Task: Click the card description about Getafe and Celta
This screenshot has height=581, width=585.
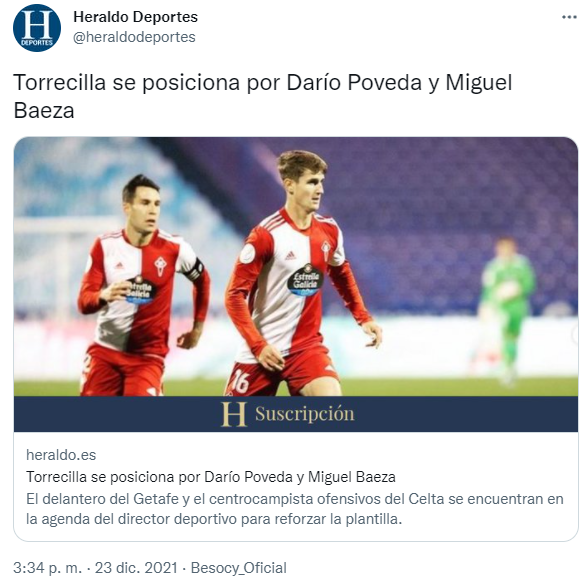Action: [x=295, y=509]
